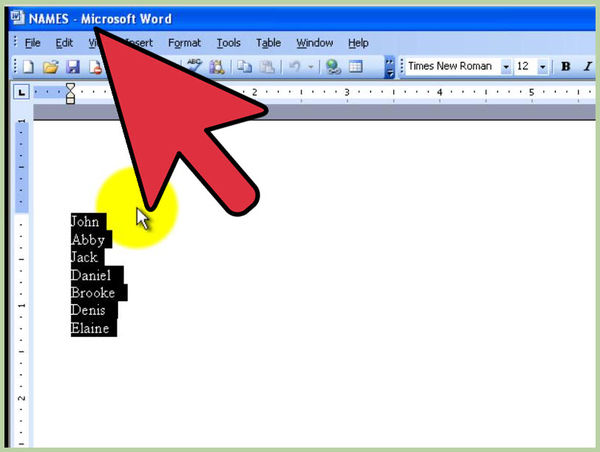The height and width of the screenshot is (452, 600).
Task: Click inside the font name box
Action: pos(453,67)
